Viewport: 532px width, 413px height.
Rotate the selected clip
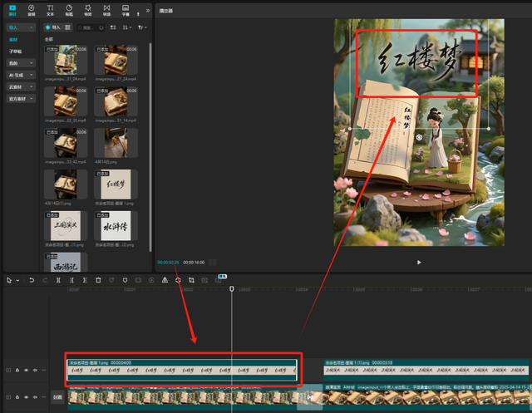coord(178,280)
